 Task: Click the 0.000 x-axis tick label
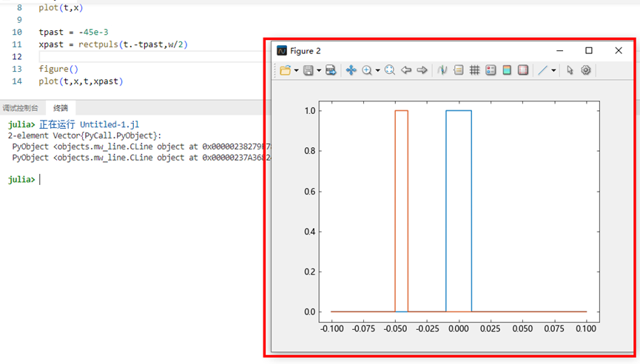point(459,328)
